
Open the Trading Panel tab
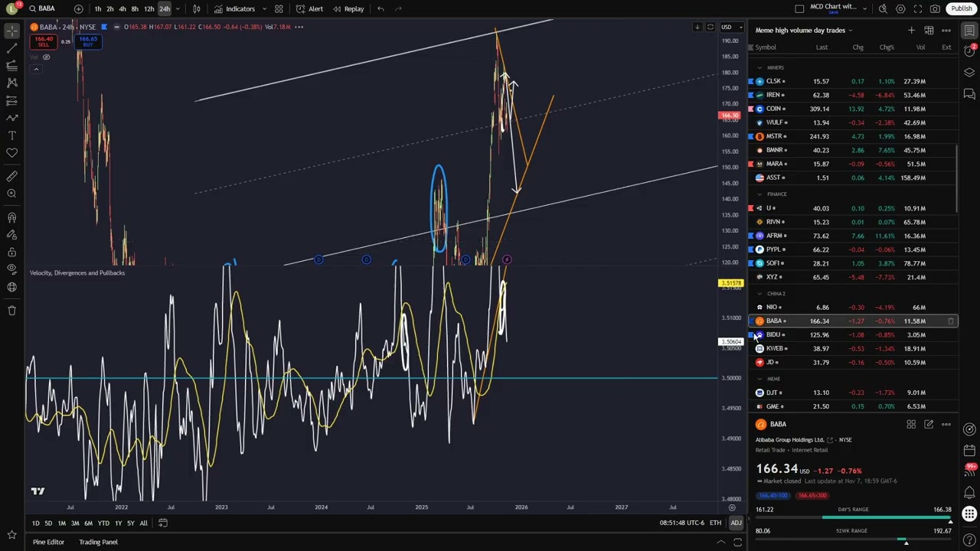[98, 542]
